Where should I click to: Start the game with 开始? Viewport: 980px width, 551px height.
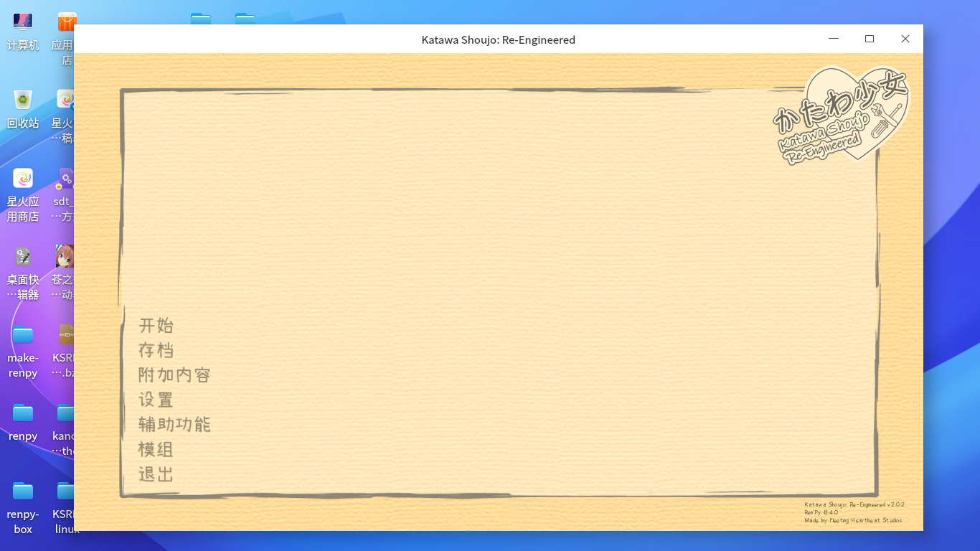coord(156,326)
